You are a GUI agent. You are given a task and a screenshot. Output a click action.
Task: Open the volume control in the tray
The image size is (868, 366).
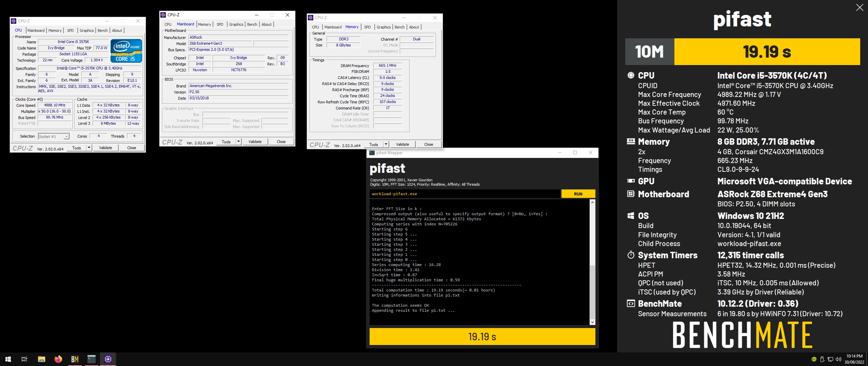coord(839,359)
